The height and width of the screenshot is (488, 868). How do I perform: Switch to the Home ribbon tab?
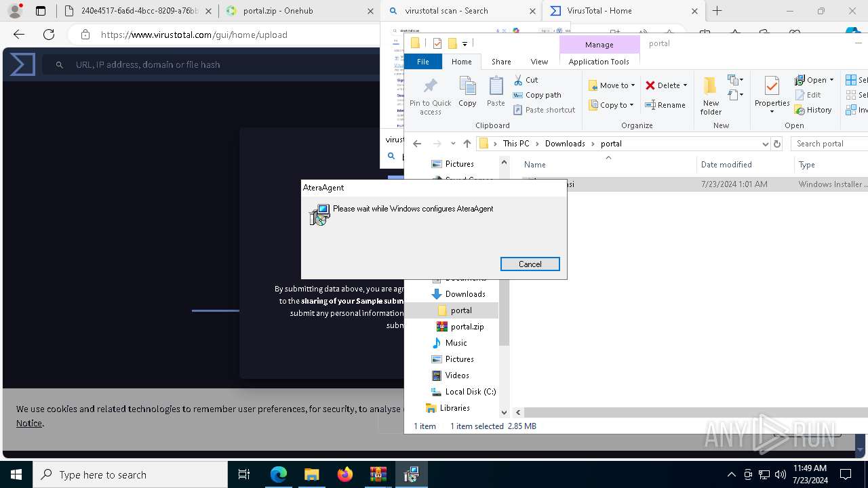point(461,62)
